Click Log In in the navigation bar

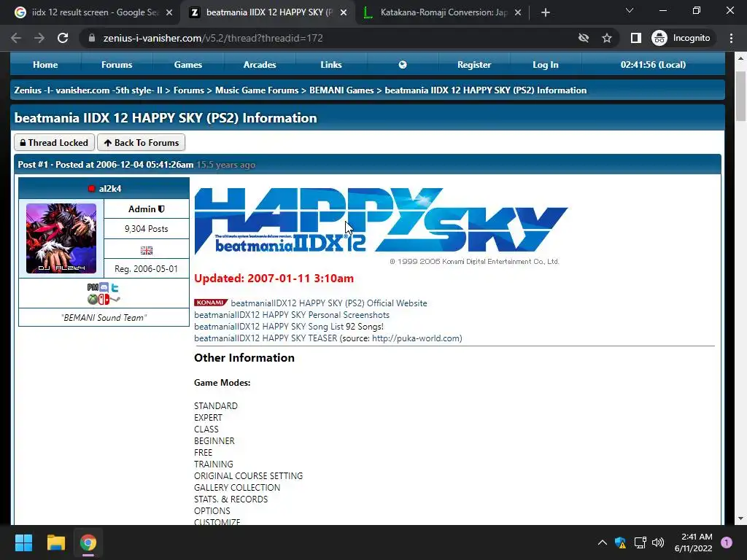546,65
